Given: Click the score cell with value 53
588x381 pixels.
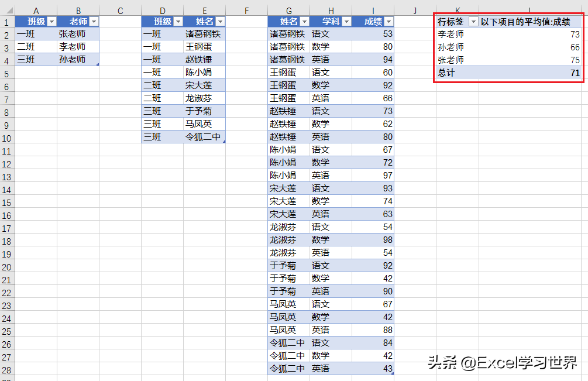Looking at the screenshot, I should [373, 34].
